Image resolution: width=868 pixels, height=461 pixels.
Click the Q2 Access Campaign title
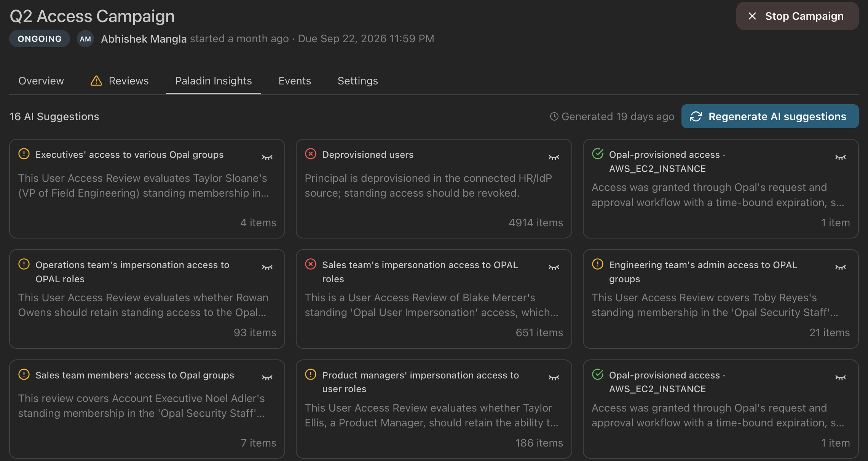[x=92, y=16]
